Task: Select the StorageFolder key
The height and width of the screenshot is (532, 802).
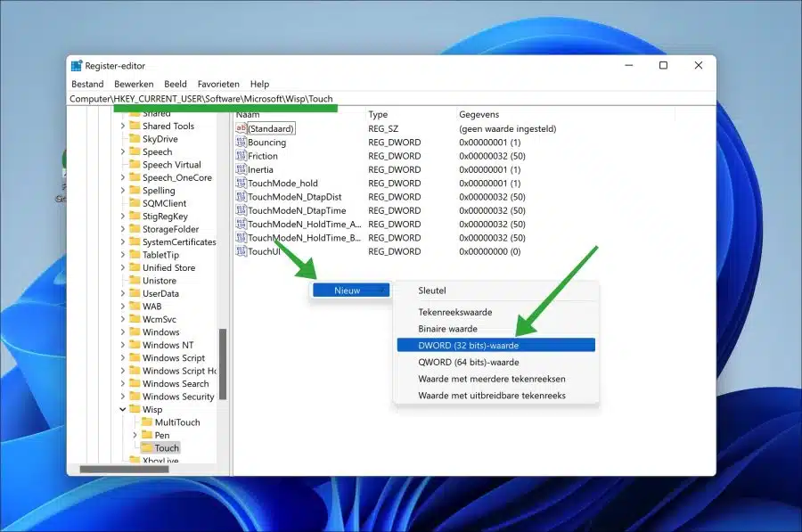Action: pos(171,229)
